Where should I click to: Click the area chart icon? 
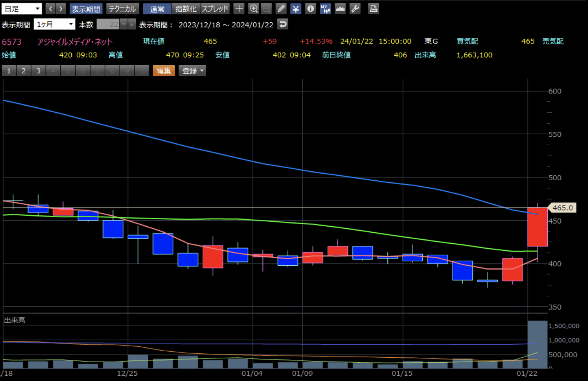click(x=340, y=9)
